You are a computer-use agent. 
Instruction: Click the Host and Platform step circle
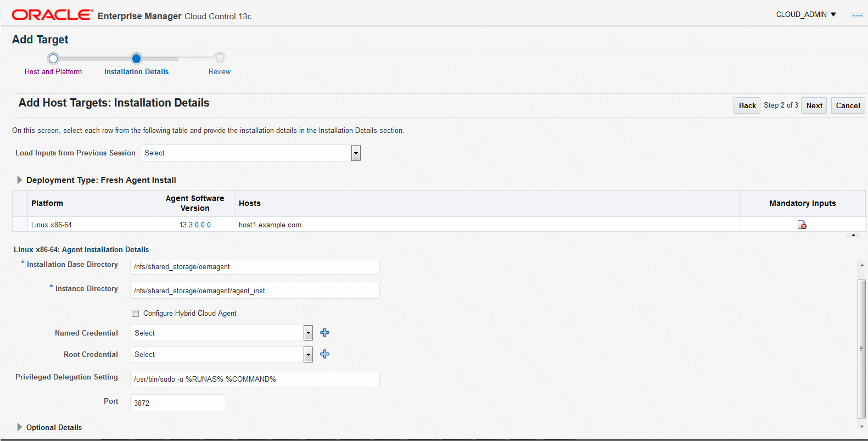[53, 58]
